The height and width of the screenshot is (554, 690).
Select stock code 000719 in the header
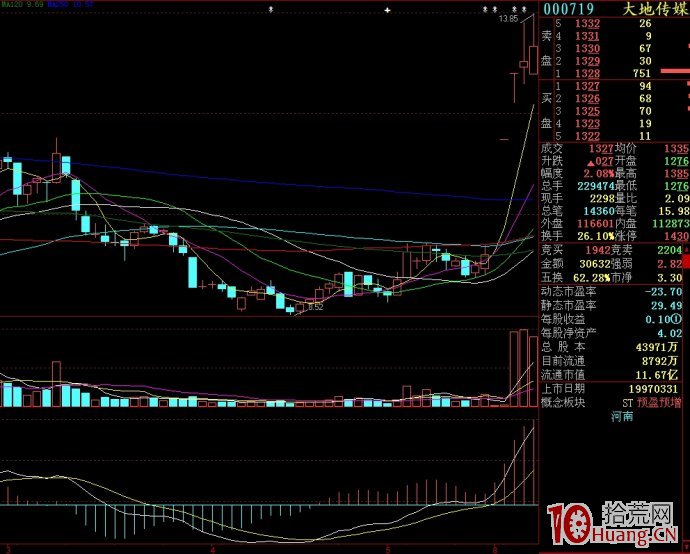pyautogui.click(x=569, y=8)
